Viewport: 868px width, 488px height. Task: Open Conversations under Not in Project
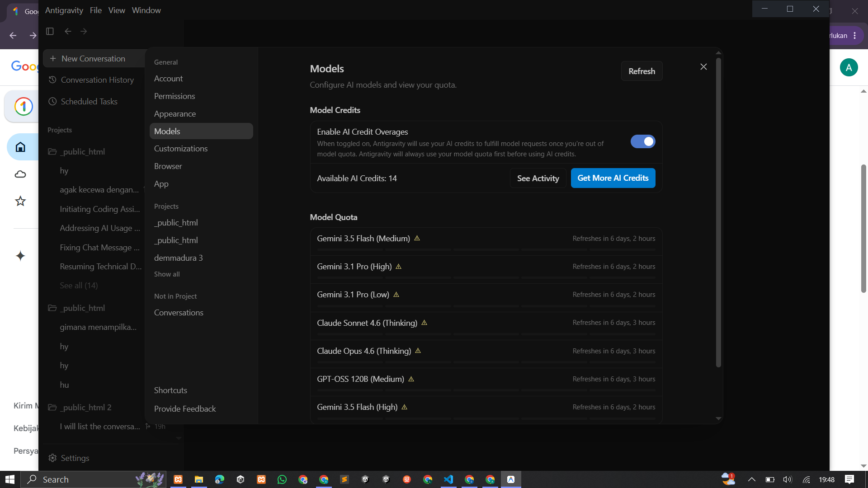point(201,313)
